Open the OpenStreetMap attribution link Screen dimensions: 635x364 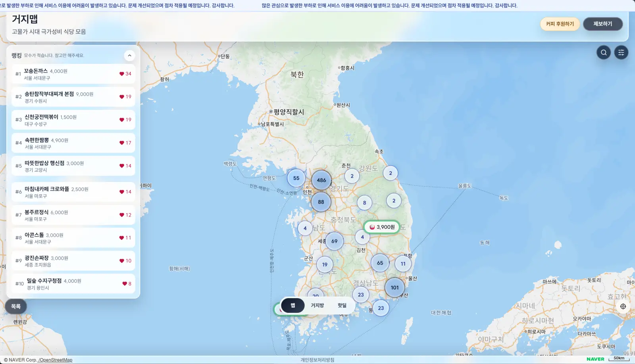(x=55, y=360)
